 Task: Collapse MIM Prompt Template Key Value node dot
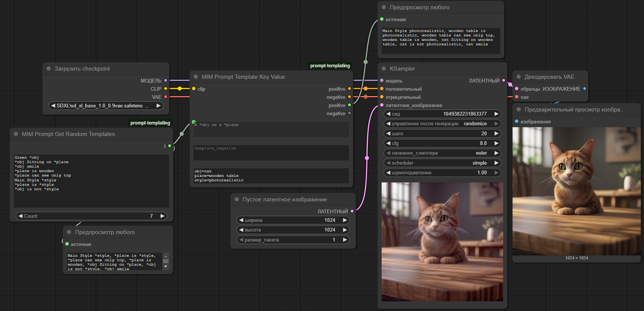[x=196, y=77]
